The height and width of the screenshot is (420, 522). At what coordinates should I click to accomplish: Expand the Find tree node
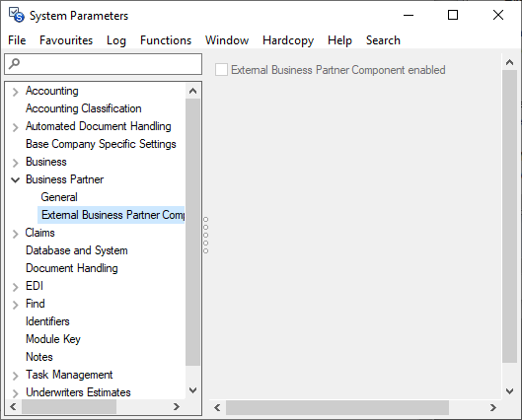pos(15,305)
